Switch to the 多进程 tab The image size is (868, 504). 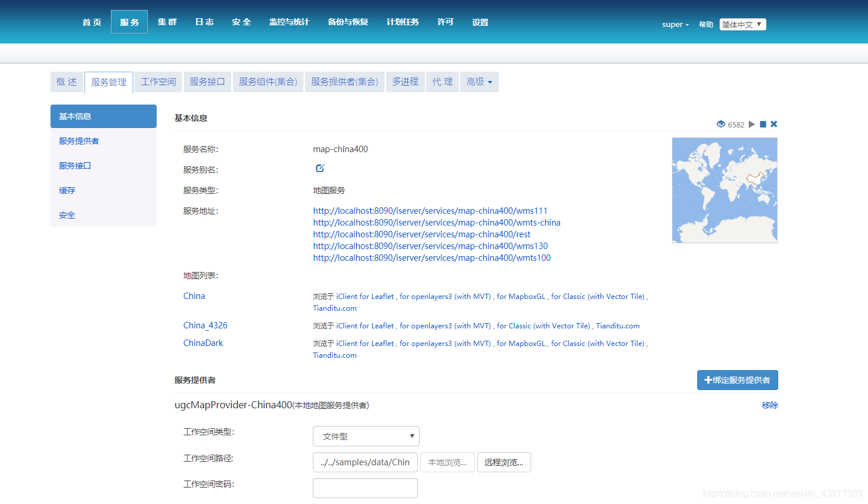tap(406, 82)
